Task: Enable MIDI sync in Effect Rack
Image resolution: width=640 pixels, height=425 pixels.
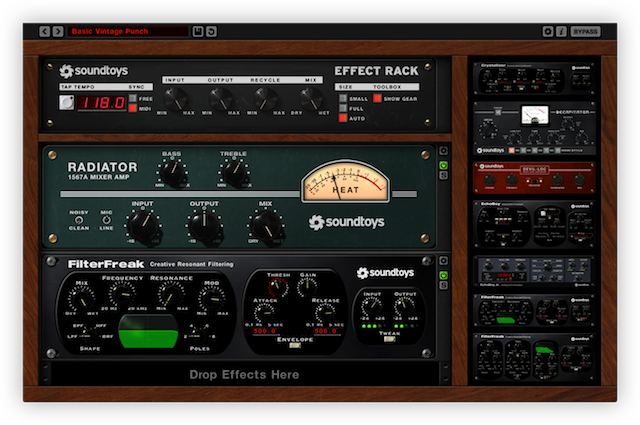Action: [131, 108]
